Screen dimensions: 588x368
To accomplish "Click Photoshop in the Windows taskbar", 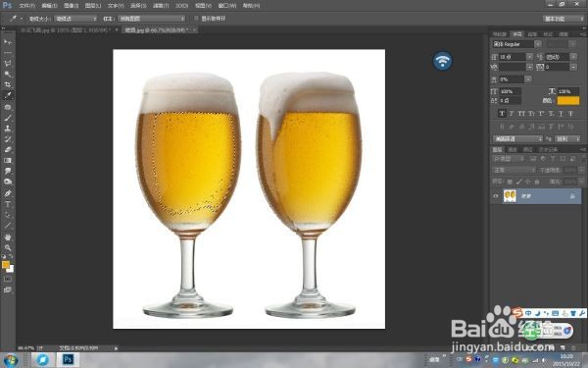I will [68, 360].
